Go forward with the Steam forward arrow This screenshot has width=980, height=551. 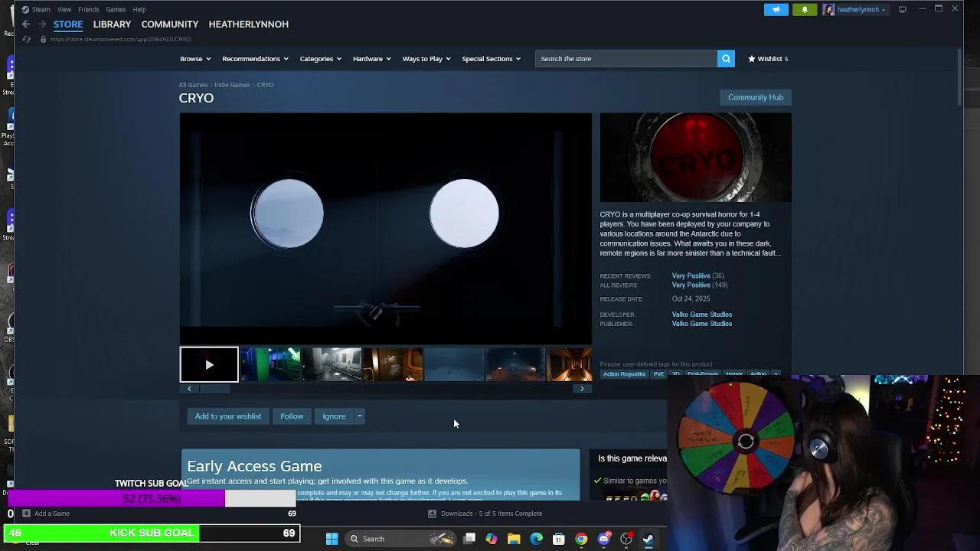point(42,24)
